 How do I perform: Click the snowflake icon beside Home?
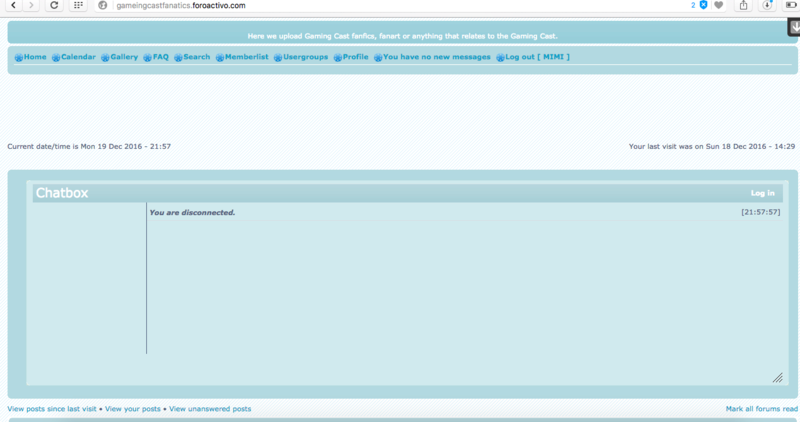click(x=19, y=58)
